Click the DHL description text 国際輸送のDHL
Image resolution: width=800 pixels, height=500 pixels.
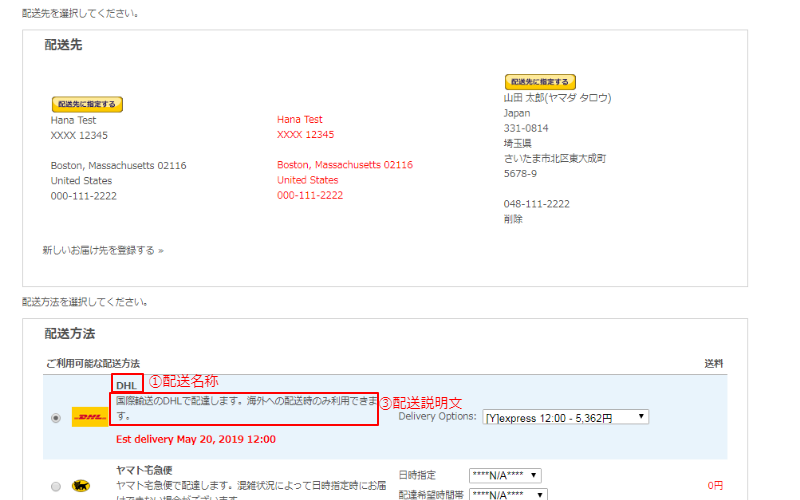coord(244,401)
